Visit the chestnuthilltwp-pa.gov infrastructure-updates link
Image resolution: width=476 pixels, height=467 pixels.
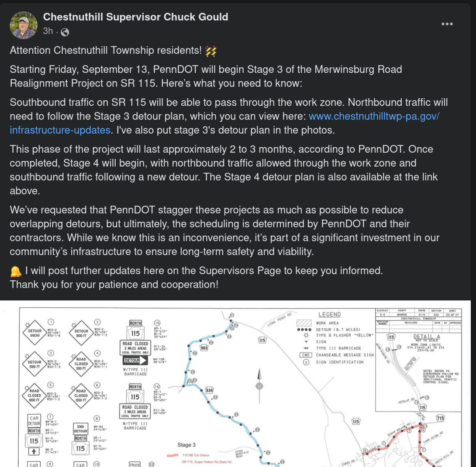pyautogui.click(x=376, y=116)
